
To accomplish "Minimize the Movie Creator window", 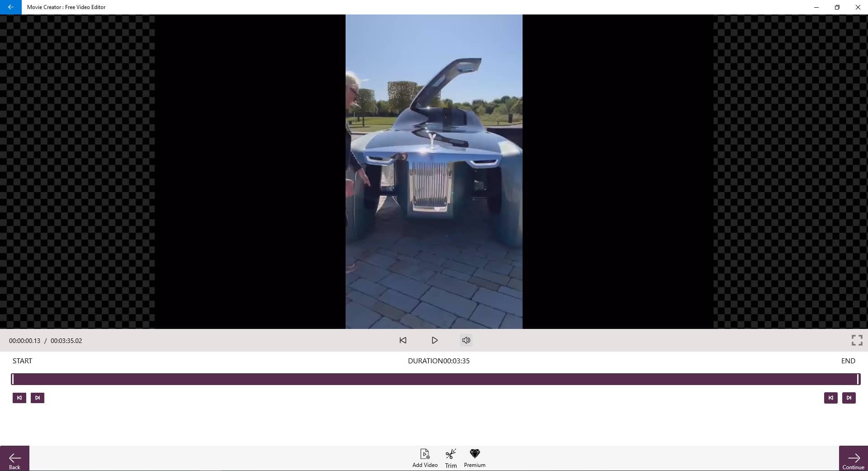I will pos(816,7).
